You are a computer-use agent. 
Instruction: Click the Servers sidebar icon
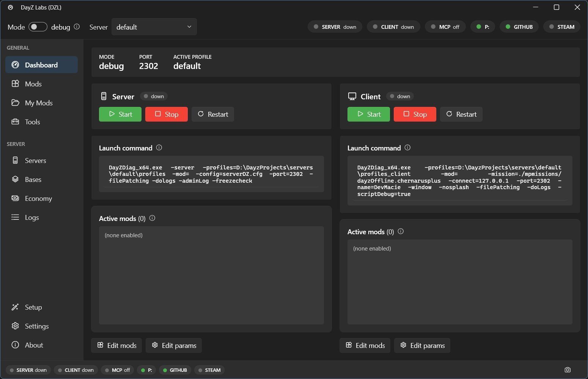click(x=15, y=160)
